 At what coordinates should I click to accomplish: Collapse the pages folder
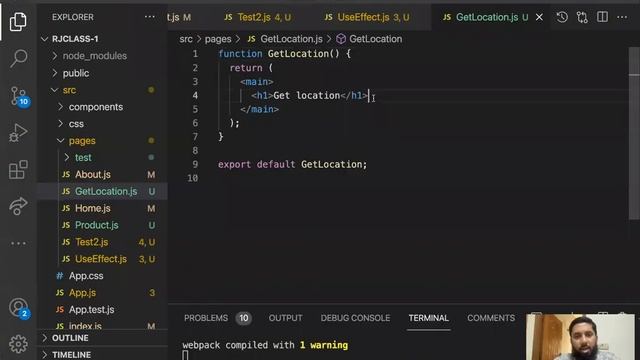61,140
